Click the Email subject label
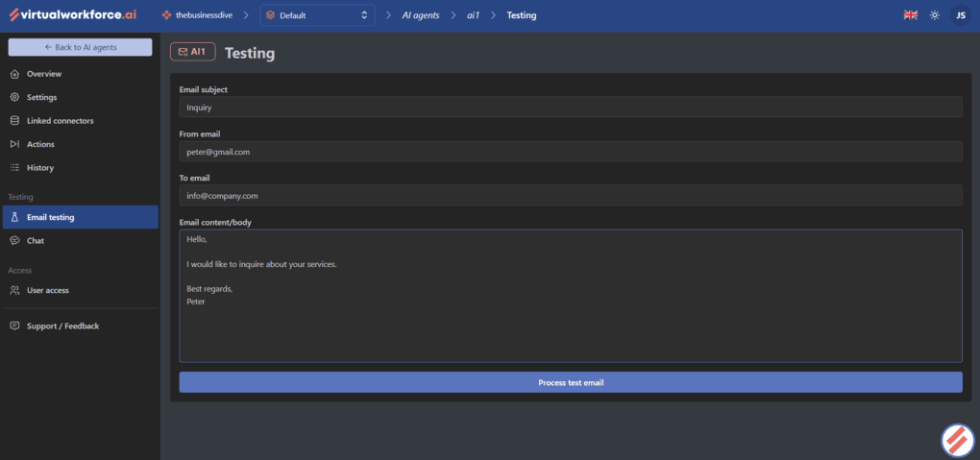The height and width of the screenshot is (460, 980). pyautogui.click(x=203, y=89)
